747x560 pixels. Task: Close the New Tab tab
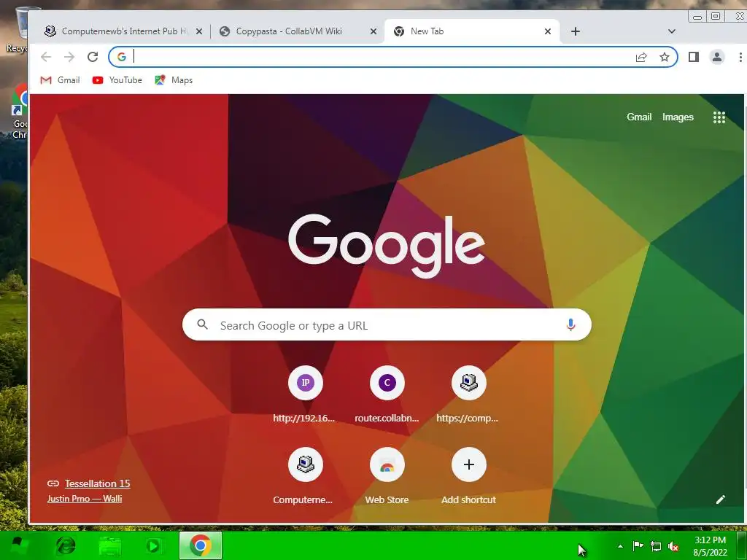tap(548, 31)
